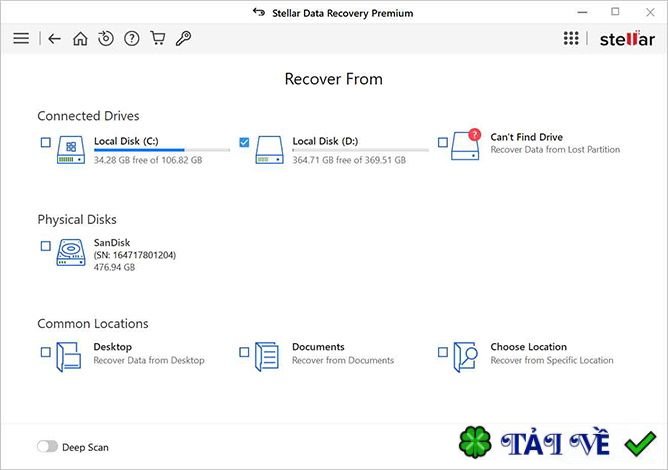Viewport: 668px width, 470px height.
Task: Click 'Recover from Documents' text
Action: tap(343, 360)
